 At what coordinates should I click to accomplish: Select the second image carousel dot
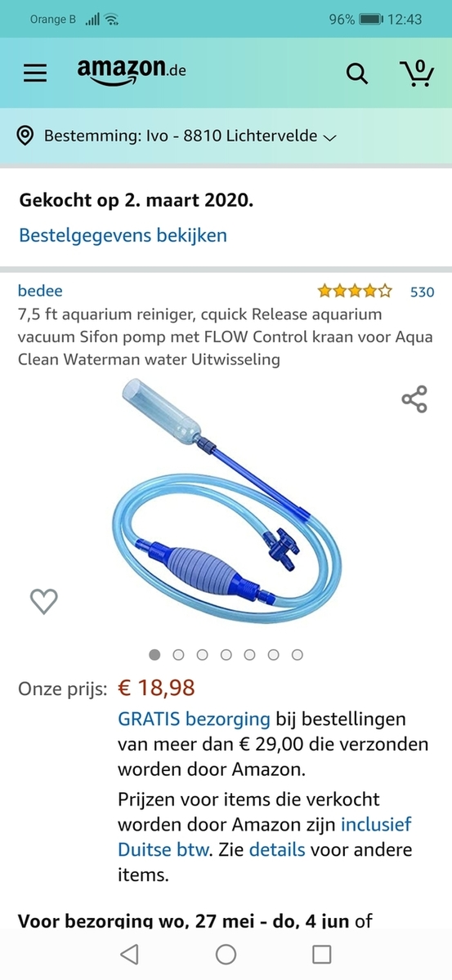click(x=179, y=654)
